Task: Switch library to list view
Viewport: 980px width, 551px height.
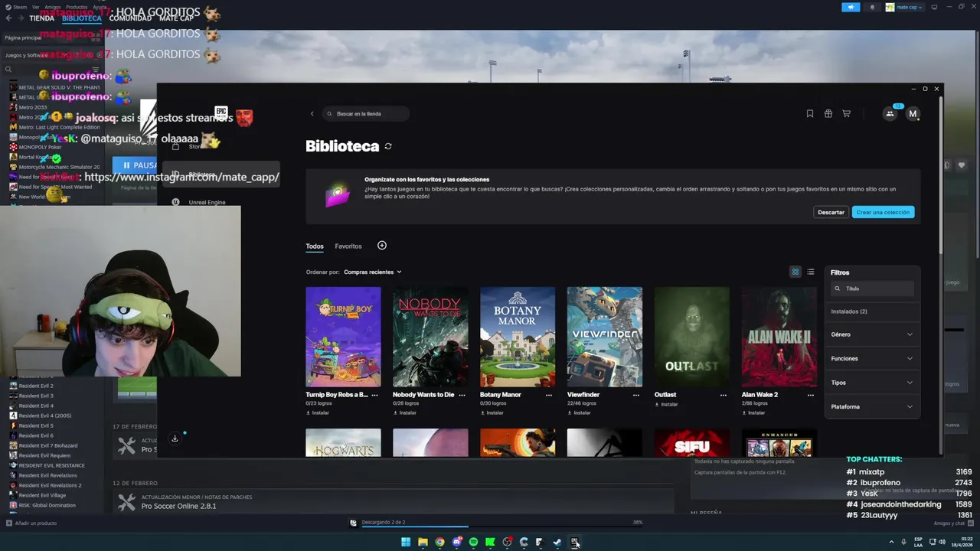Action: point(811,272)
